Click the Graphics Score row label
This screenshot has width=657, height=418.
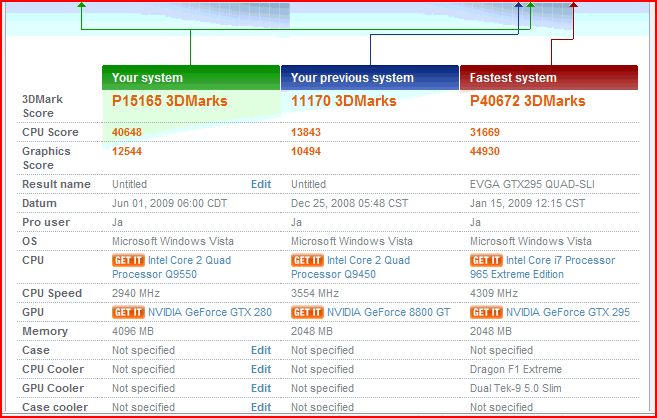click(x=46, y=158)
